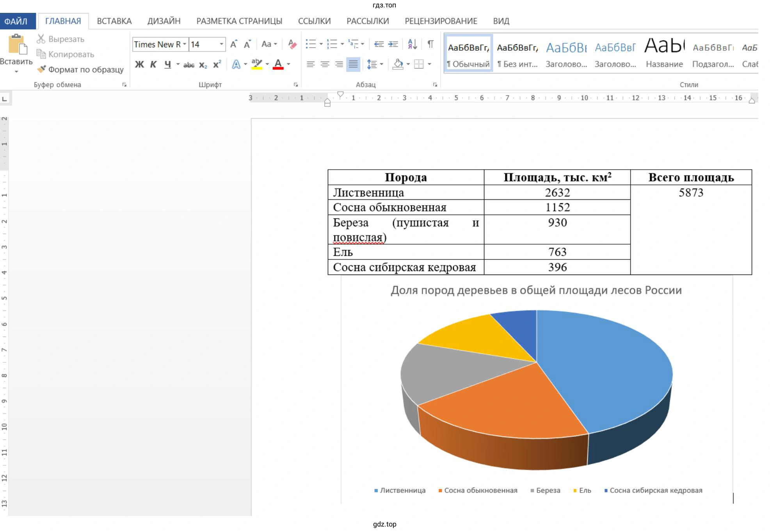Open the РАССЫЛКИ tab
Screen dimensions: 770x532
[368, 21]
